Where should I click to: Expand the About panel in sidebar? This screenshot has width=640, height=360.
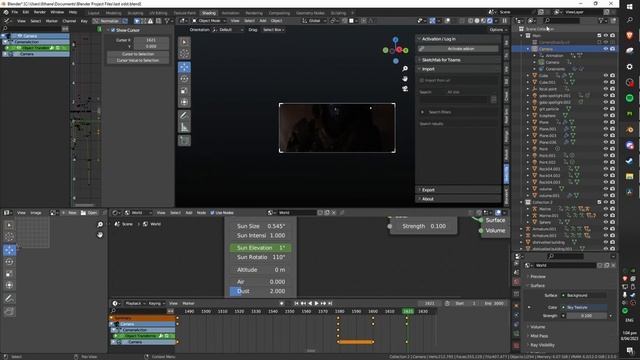pos(458,199)
